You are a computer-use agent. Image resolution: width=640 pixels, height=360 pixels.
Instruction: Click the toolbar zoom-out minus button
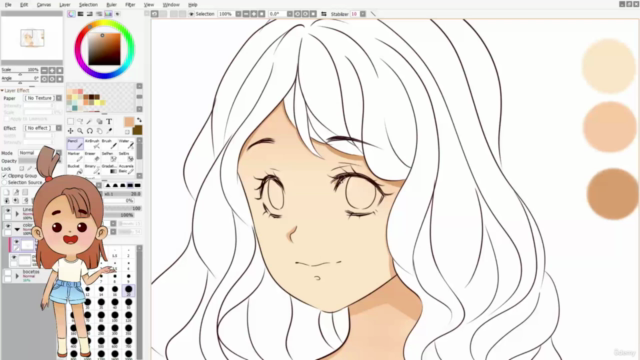246,14
